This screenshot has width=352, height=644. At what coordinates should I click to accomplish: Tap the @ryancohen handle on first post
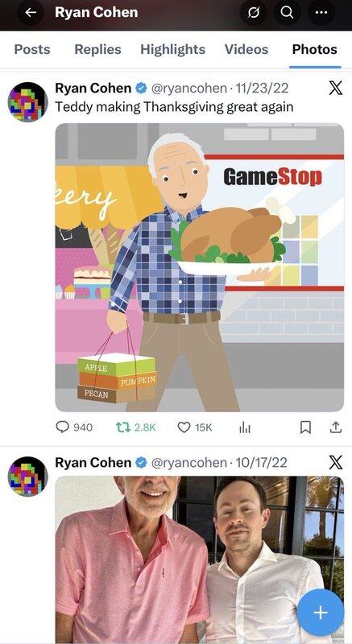[188, 88]
